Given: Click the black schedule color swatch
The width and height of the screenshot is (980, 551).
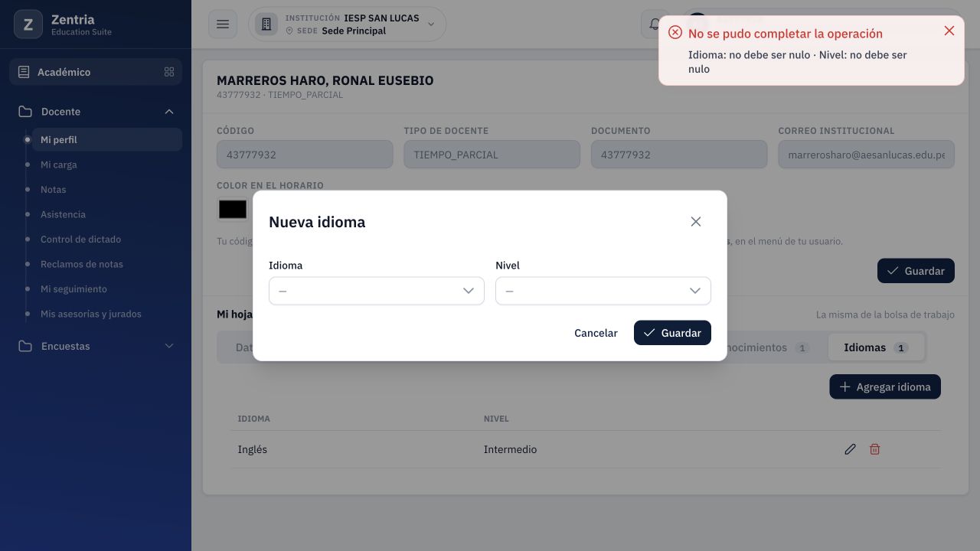Looking at the screenshot, I should click(233, 210).
